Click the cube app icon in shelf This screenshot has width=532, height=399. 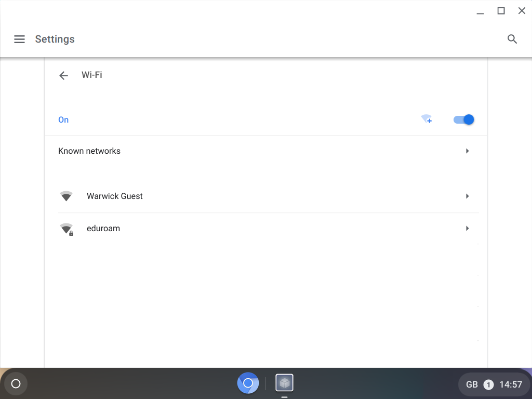coord(284,383)
